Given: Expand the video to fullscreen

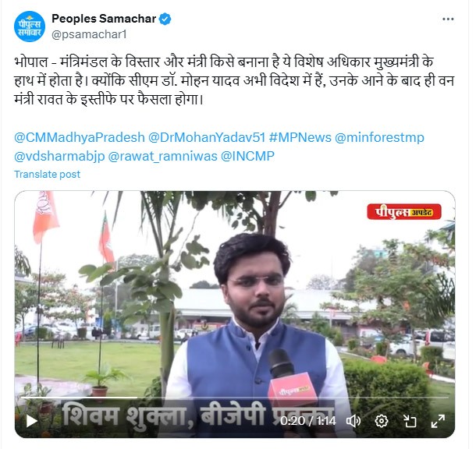Looking at the screenshot, I should point(438,421).
